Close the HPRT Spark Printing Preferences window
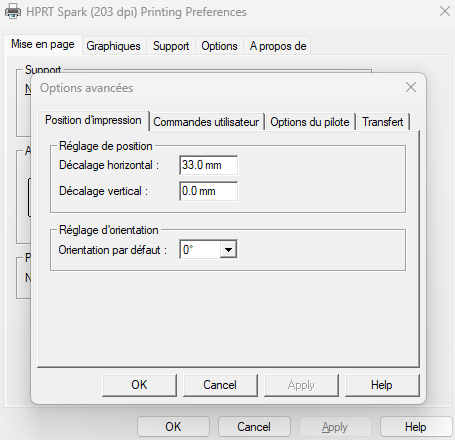The height and width of the screenshot is (440, 455). [445, 11]
